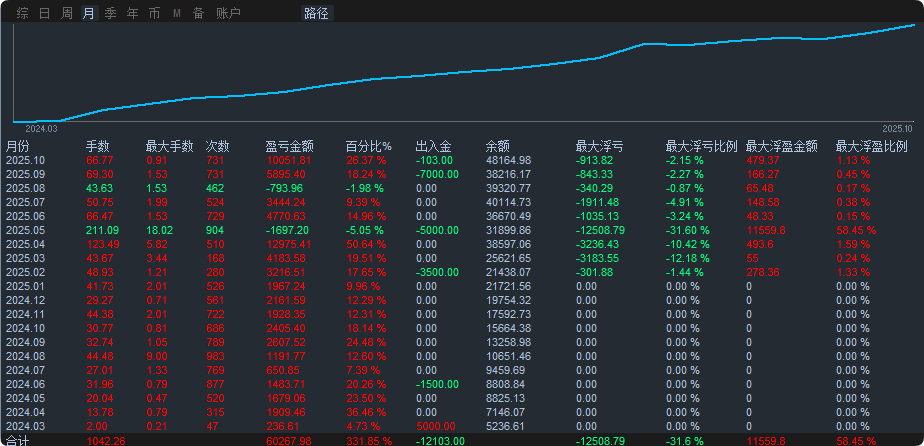
Task: Select the 2024.05 month row
Action: tap(462, 398)
